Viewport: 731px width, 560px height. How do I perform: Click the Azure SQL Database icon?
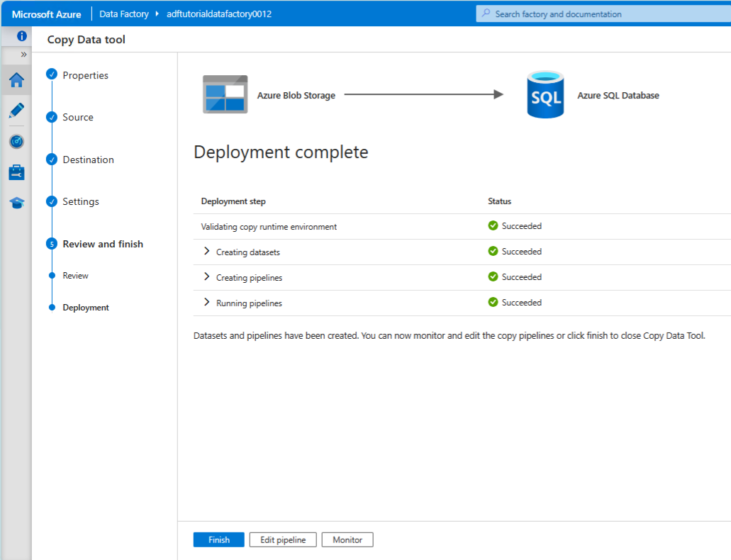pyautogui.click(x=545, y=95)
